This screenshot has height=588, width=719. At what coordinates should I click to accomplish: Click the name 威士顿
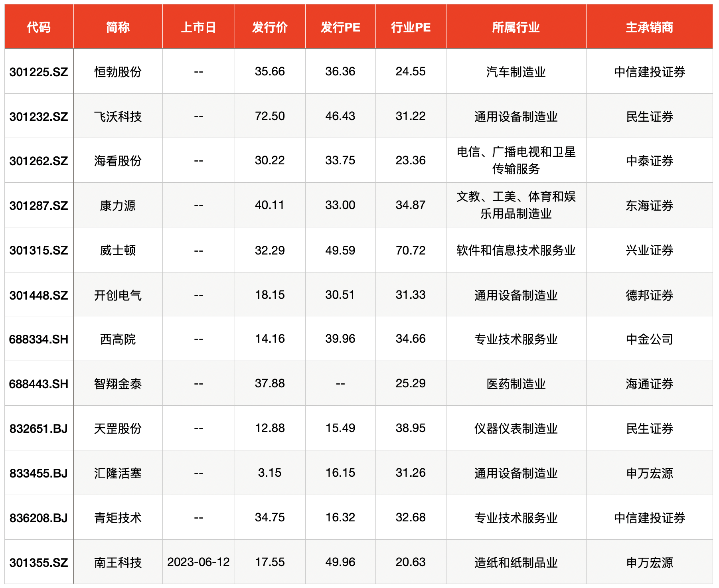point(118,250)
